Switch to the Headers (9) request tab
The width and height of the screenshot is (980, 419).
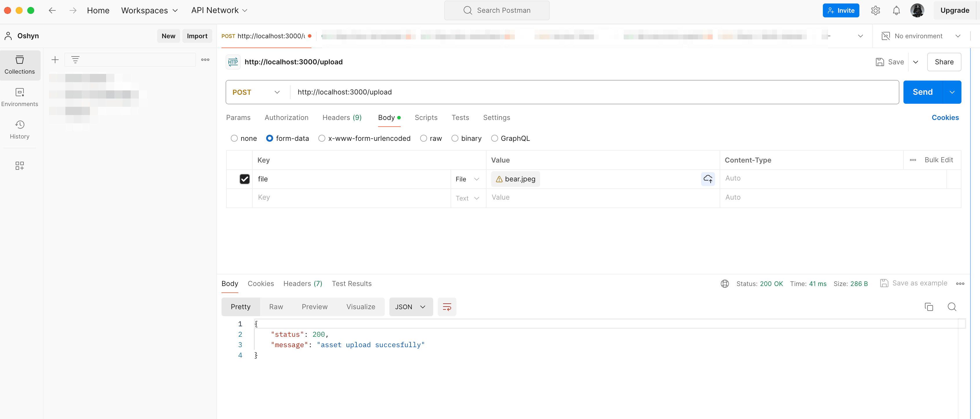(342, 117)
